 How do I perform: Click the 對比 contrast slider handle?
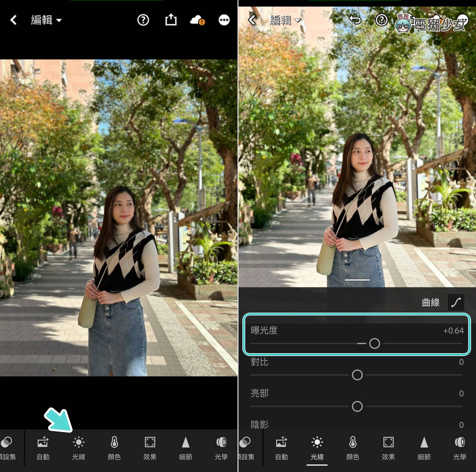pyautogui.click(x=357, y=375)
